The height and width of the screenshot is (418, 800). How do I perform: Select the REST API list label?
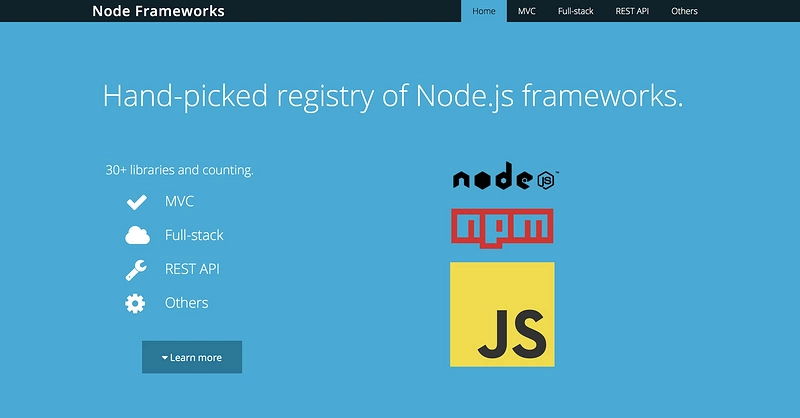pyautogui.click(x=192, y=269)
